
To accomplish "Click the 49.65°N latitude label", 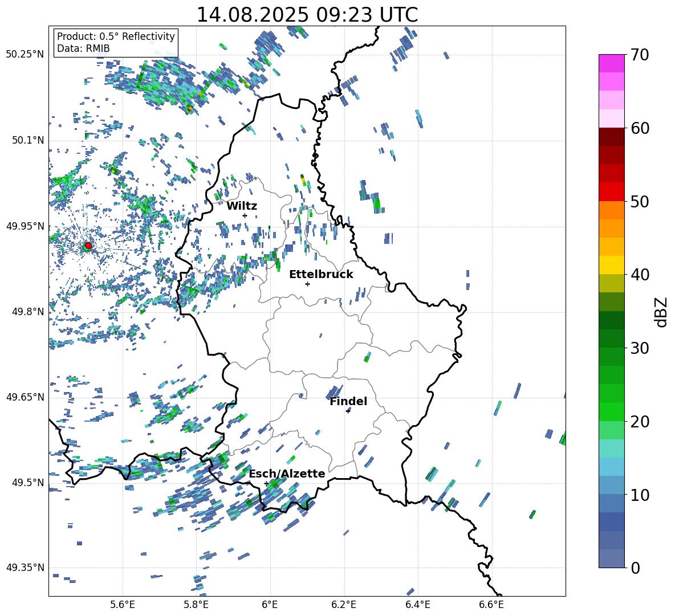I will click(25, 397).
